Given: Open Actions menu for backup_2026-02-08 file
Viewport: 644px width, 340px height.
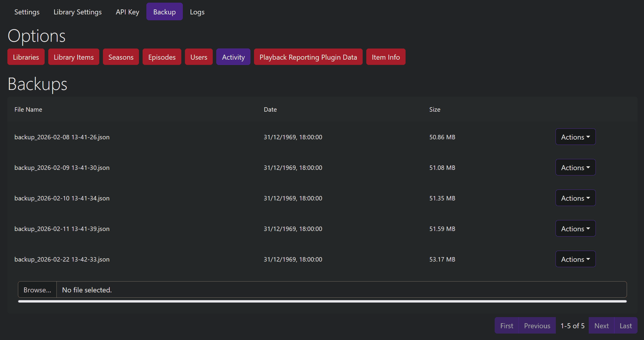Looking at the screenshot, I should 575,137.
